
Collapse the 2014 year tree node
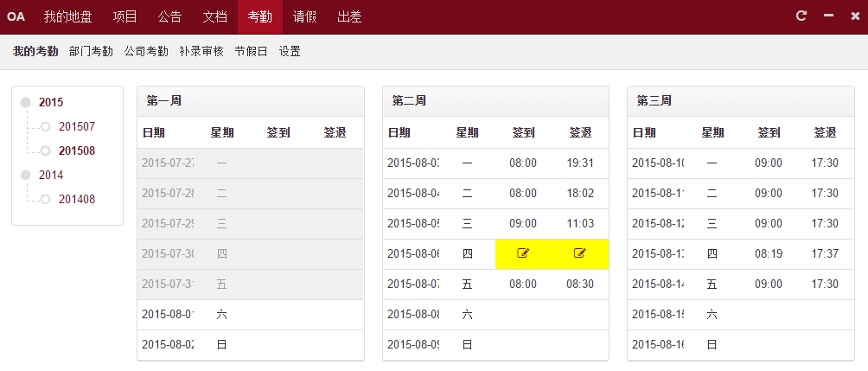26,175
